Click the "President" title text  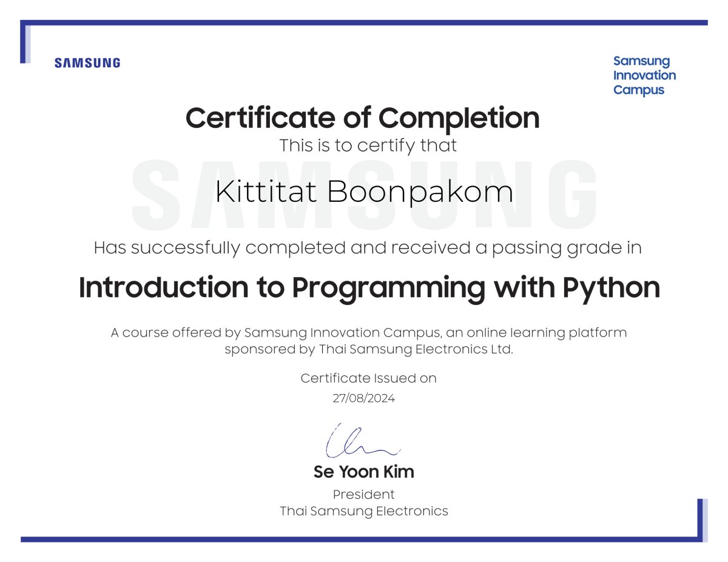(363, 494)
